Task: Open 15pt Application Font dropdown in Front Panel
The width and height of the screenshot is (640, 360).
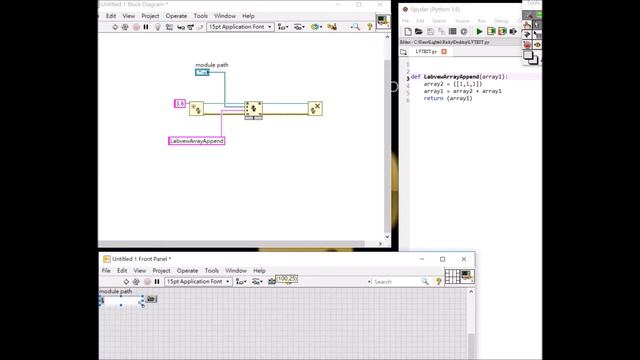Action: pyautogui.click(x=198, y=282)
